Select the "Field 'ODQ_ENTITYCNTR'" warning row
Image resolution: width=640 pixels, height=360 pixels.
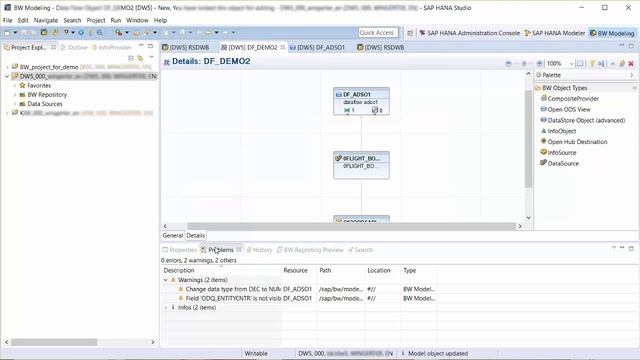(x=299, y=298)
